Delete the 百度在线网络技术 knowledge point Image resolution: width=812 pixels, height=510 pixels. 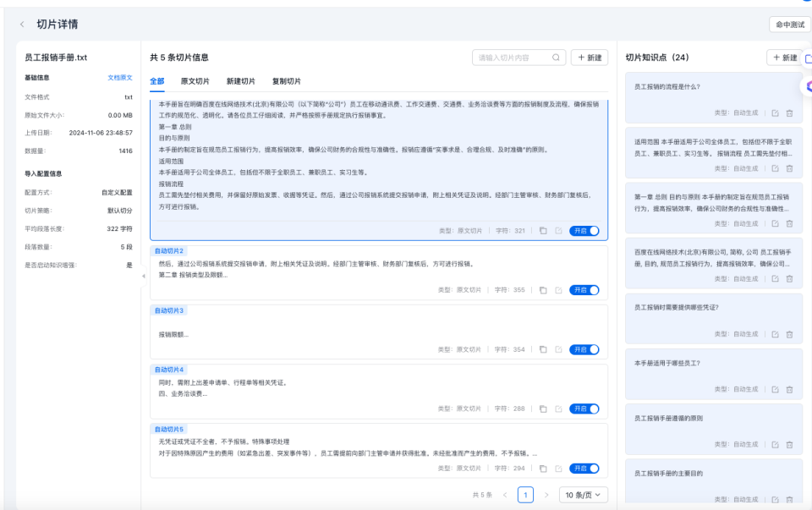789,278
